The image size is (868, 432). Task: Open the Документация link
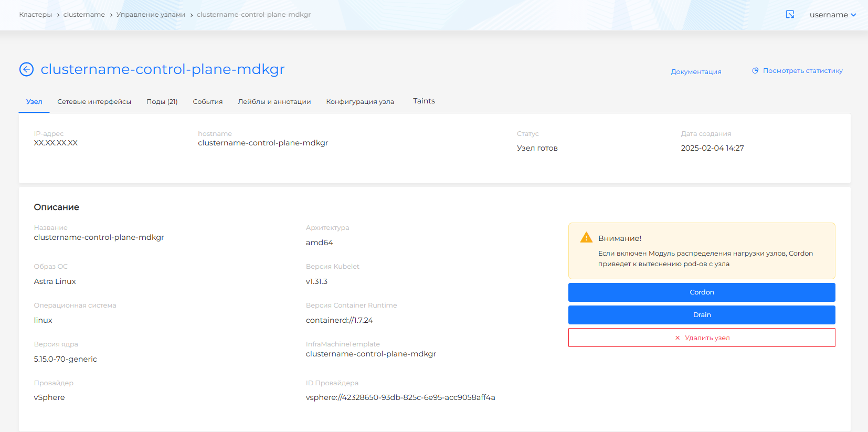coord(696,72)
